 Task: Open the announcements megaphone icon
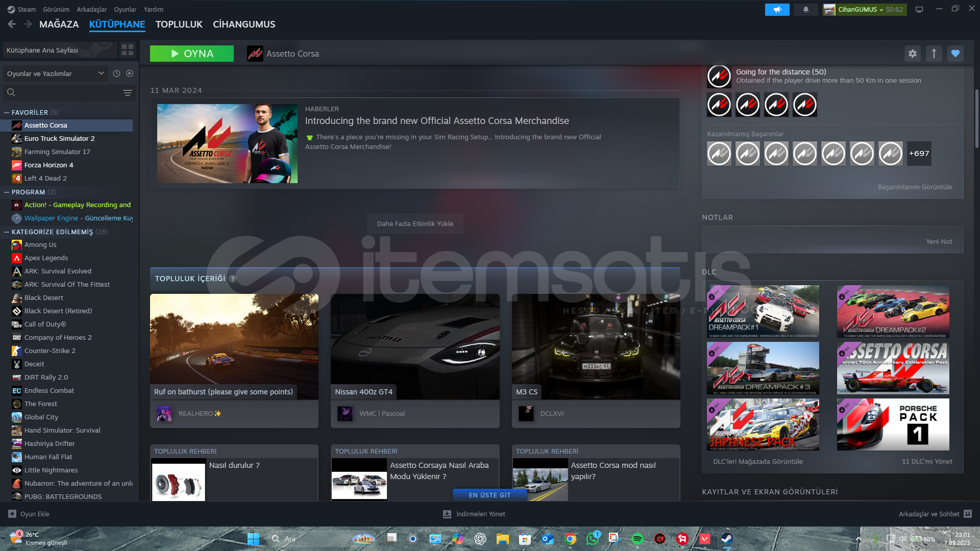click(x=777, y=10)
